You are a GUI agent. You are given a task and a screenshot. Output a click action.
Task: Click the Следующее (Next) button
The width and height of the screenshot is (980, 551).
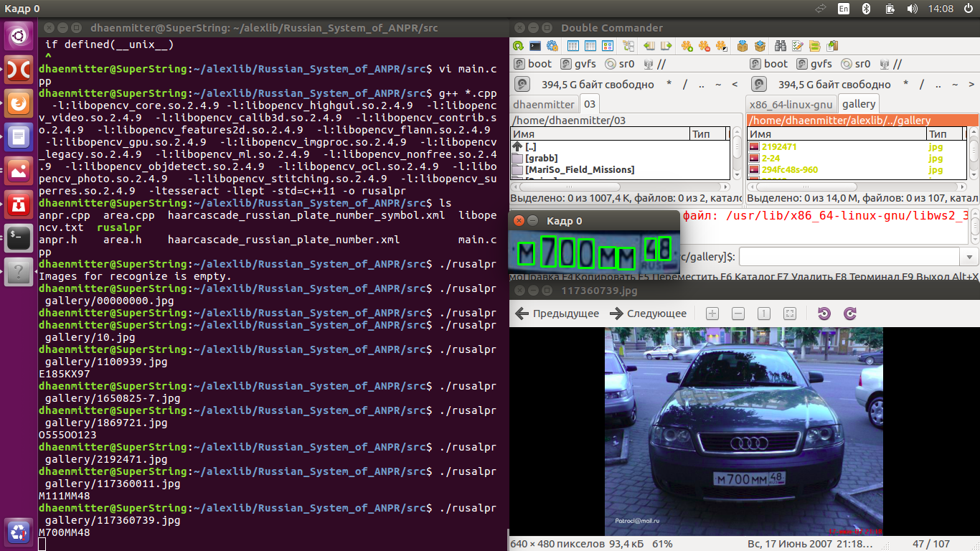coord(649,314)
